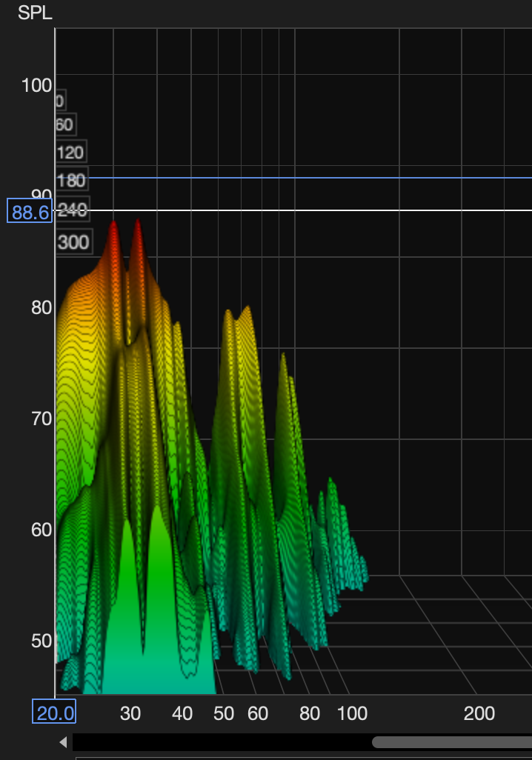
Task: Click the SPL axis title
Action: coord(36,14)
